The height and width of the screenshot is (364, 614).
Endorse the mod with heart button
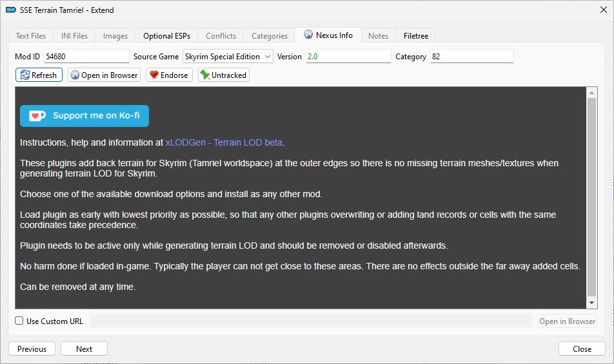[x=169, y=75]
